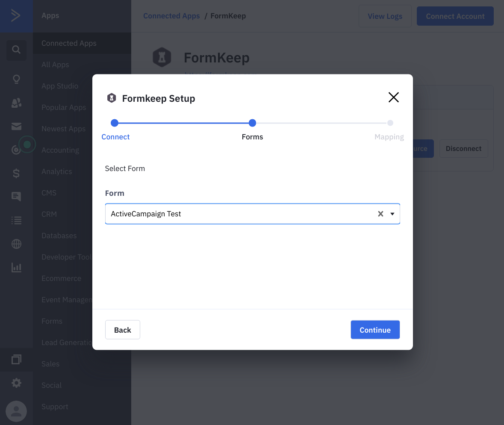Screen dimensions: 504x425
Task: Click the Connect step progress dot
Action: pos(115,123)
